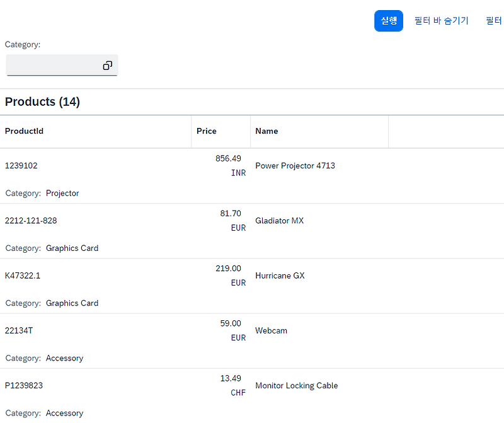Screen dimensions: 504x423
Task: Select product ID 22134T
Action: [x=19, y=331]
